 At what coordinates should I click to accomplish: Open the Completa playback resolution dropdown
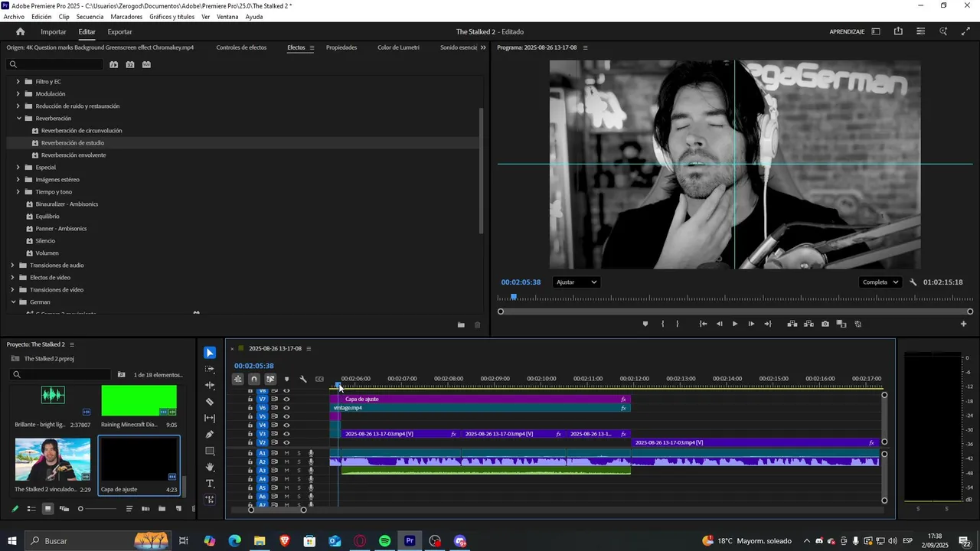[880, 282]
